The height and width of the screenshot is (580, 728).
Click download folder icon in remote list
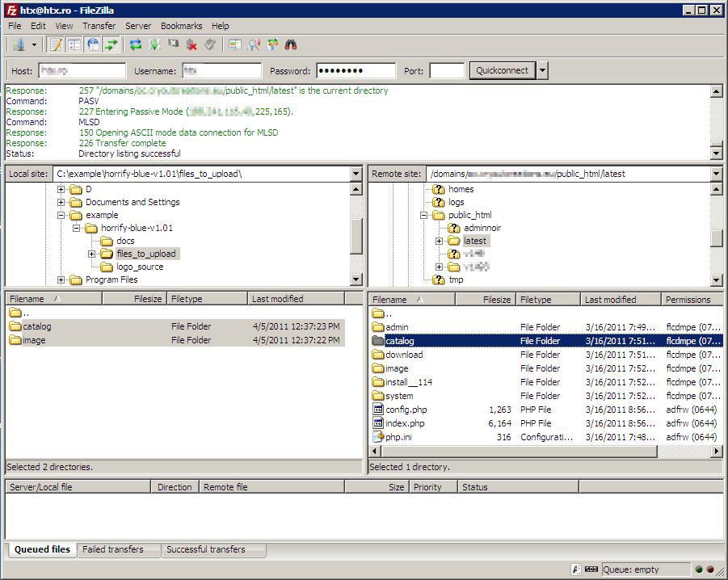pos(378,355)
